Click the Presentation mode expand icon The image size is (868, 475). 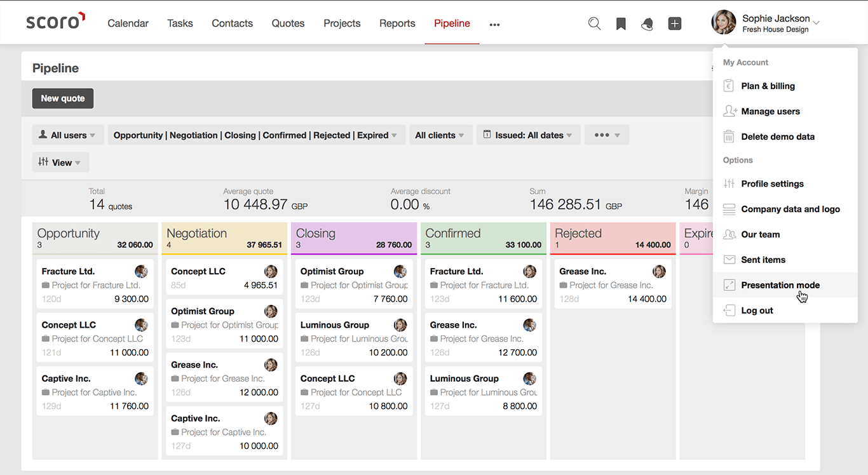click(x=729, y=285)
